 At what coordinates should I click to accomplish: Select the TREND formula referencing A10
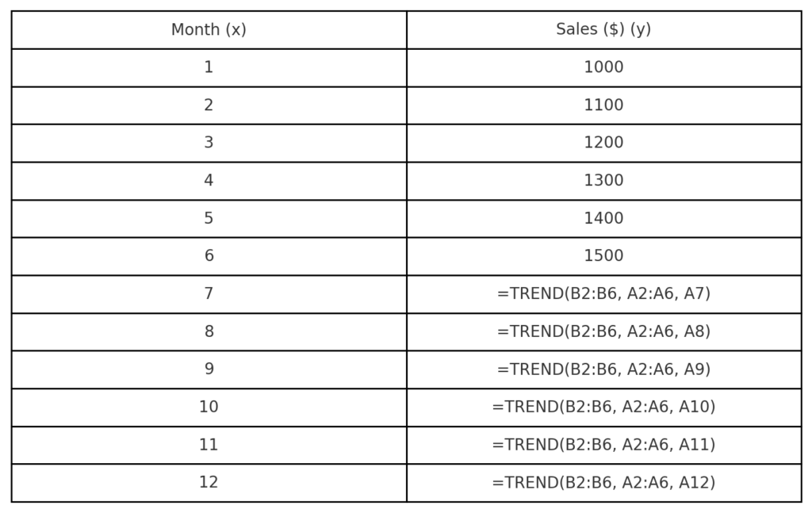tap(603, 408)
